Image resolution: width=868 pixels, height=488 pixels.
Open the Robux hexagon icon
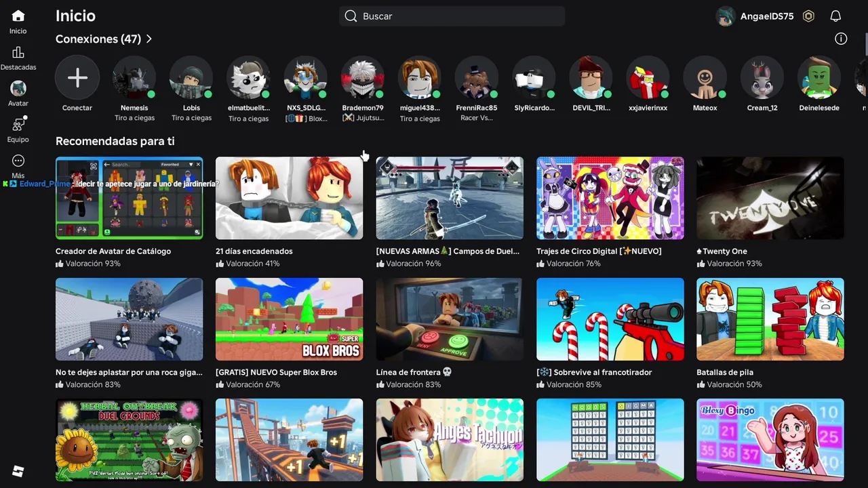click(x=808, y=16)
